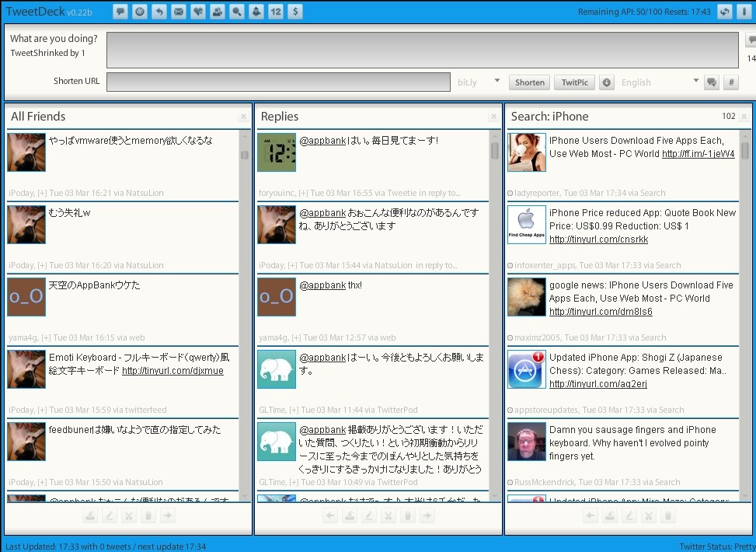The image size is (756, 552).
Task: Click @appbank in the thx! reply
Action: (322, 285)
